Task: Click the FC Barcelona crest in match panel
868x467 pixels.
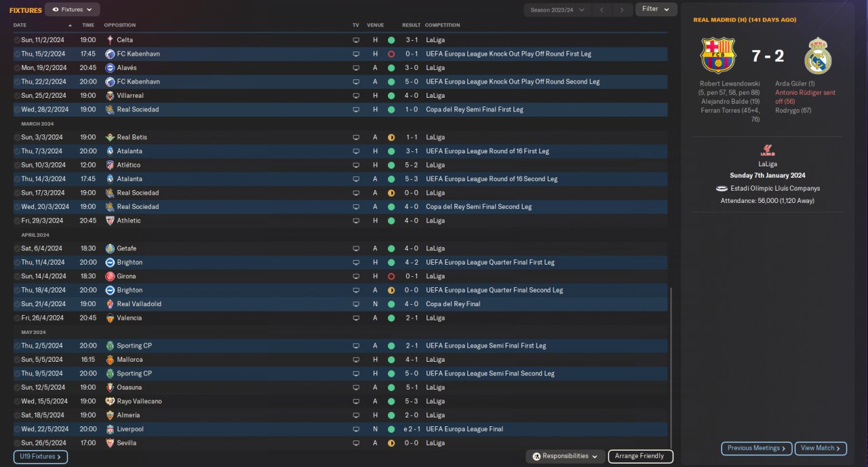Action: click(717, 56)
